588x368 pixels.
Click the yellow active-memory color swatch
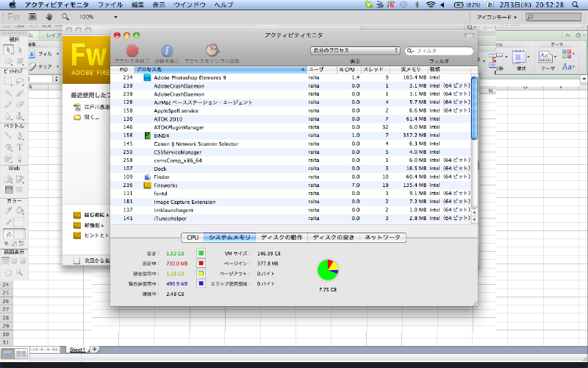(x=201, y=274)
